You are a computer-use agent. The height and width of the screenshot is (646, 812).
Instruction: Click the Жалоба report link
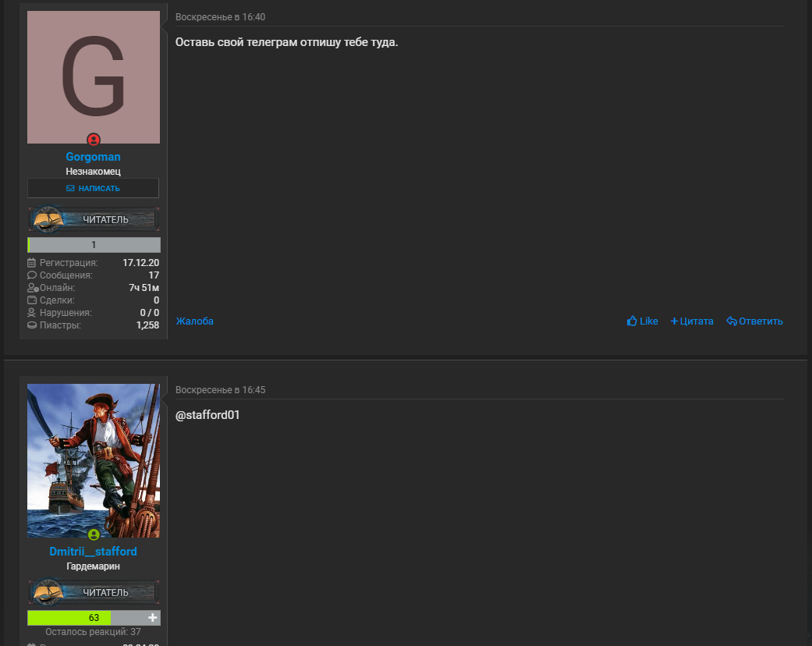(x=195, y=321)
